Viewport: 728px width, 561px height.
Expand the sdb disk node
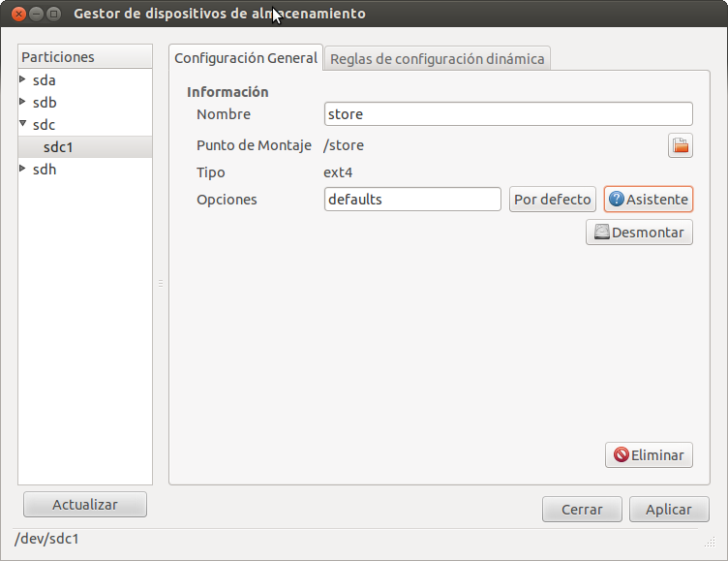click(x=22, y=102)
